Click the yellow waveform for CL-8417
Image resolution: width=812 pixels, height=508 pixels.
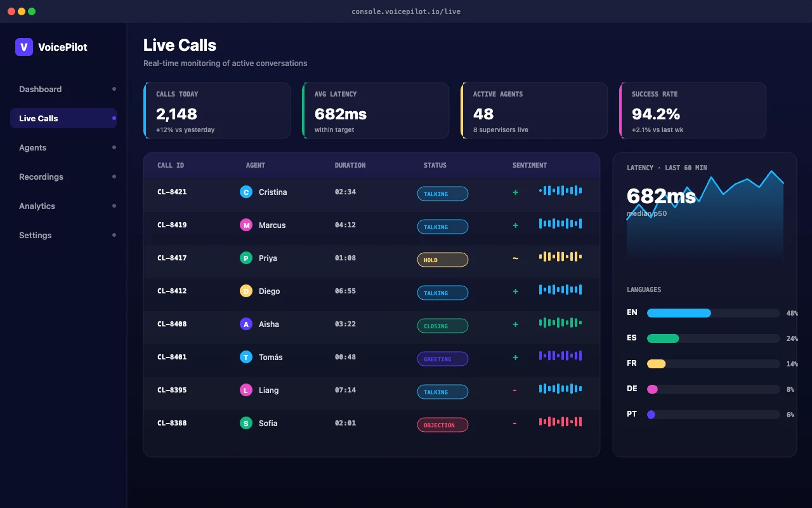(x=560, y=257)
